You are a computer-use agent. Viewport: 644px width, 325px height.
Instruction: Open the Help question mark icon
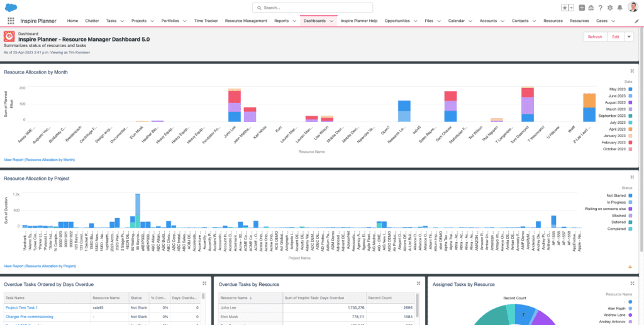point(600,8)
